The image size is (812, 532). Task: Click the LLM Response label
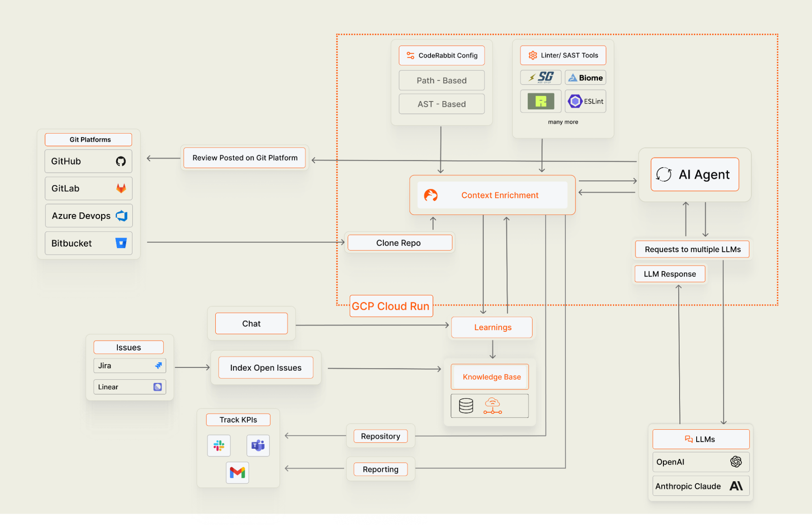[670, 274]
